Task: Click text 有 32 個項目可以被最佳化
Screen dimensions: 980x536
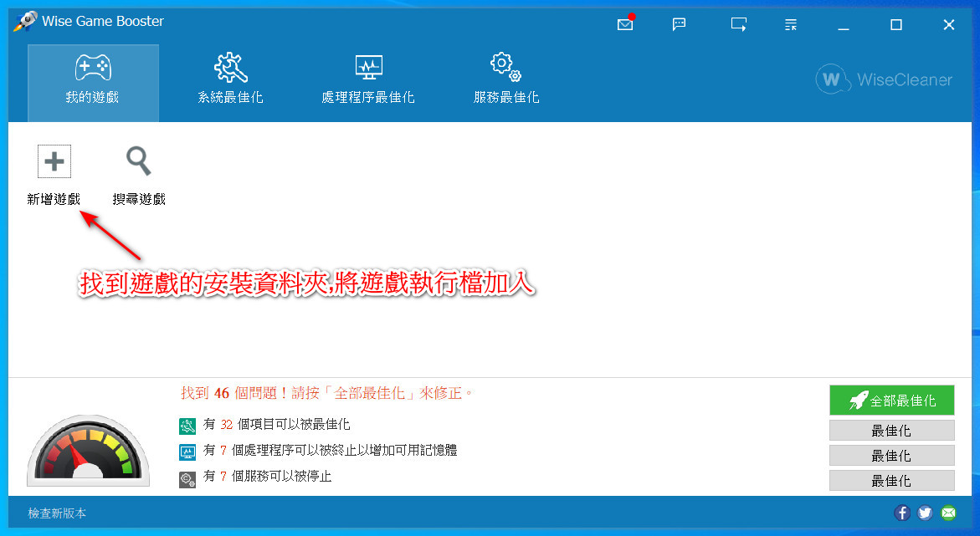Action: pos(276,425)
